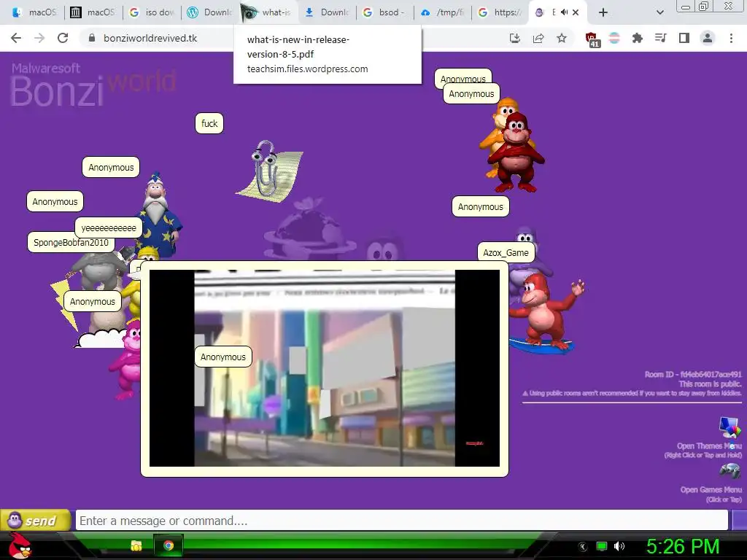This screenshot has height=560, width=747.
Task: Click the green network monitor tray icon
Action: pyautogui.click(x=602, y=546)
